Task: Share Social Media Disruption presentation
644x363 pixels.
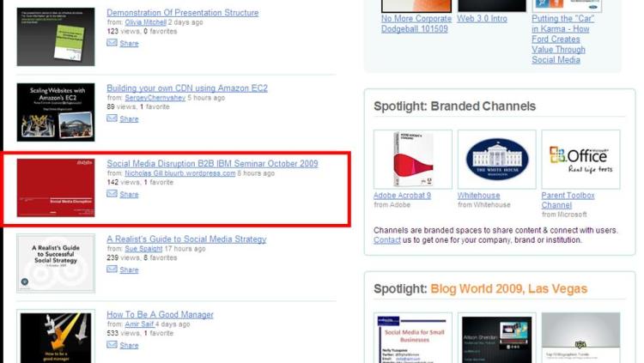Action: coord(129,195)
